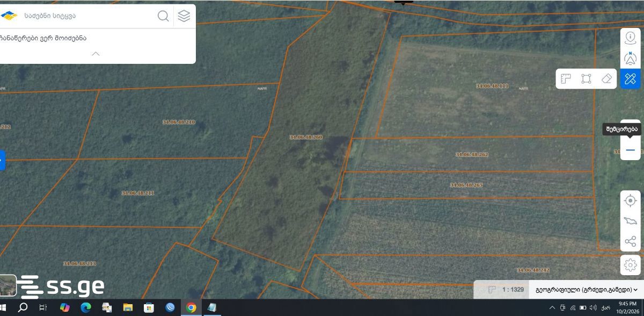Select the ruler distance measure tool
This screenshot has width=644, height=316.
pyautogui.click(x=565, y=79)
